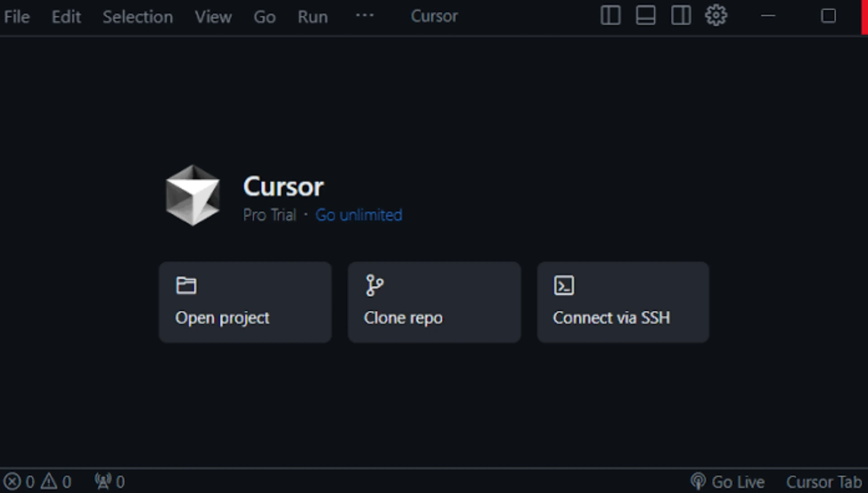
Task: Open the View menu
Action: (x=213, y=17)
